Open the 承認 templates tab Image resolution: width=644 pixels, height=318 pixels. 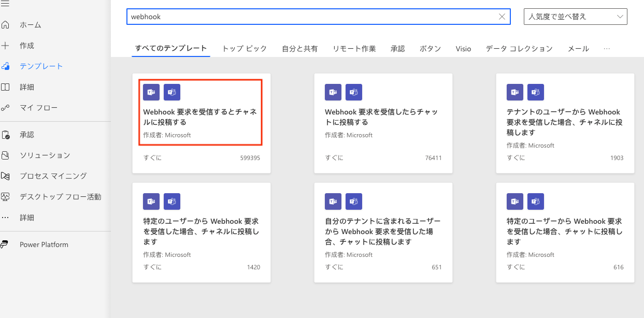397,48
